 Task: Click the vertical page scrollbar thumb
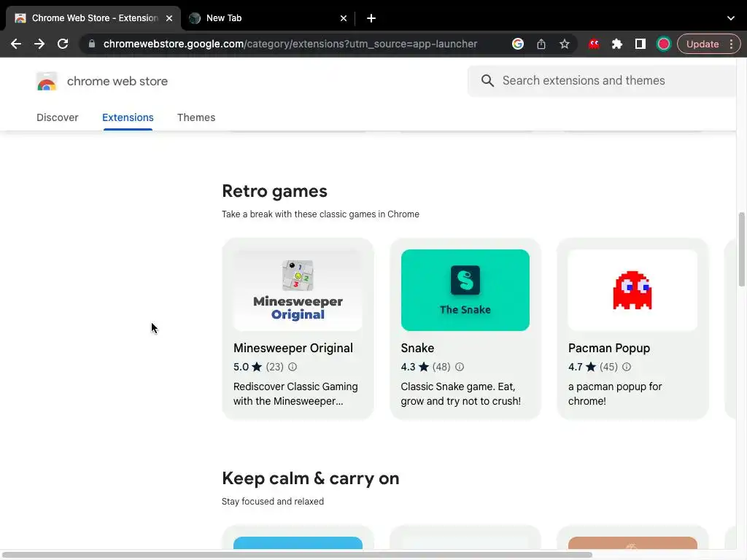point(742,249)
